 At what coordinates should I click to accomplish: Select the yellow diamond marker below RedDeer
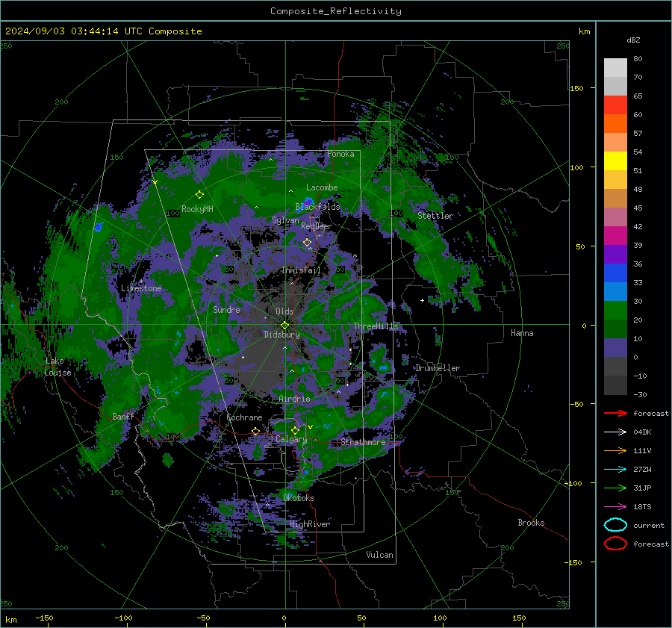(x=307, y=243)
